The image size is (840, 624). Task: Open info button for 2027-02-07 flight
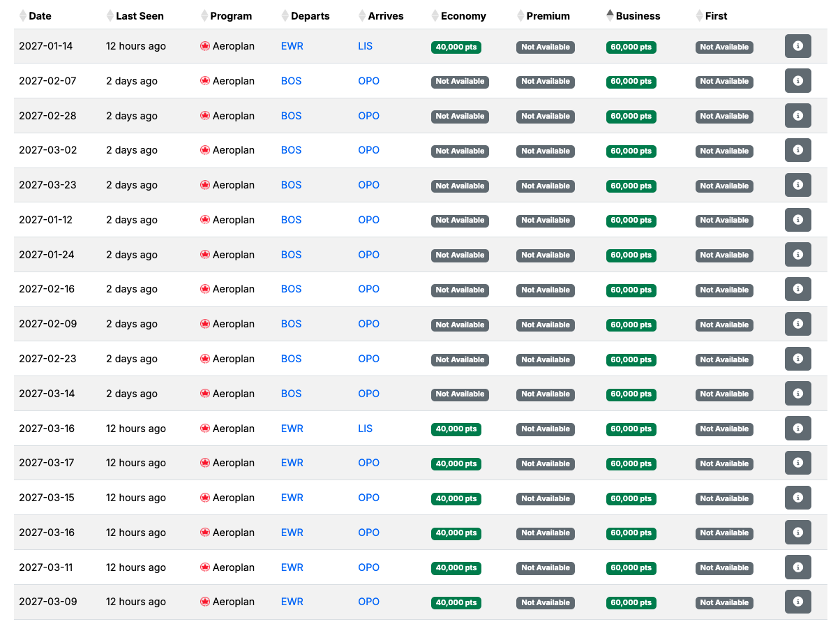[798, 81]
